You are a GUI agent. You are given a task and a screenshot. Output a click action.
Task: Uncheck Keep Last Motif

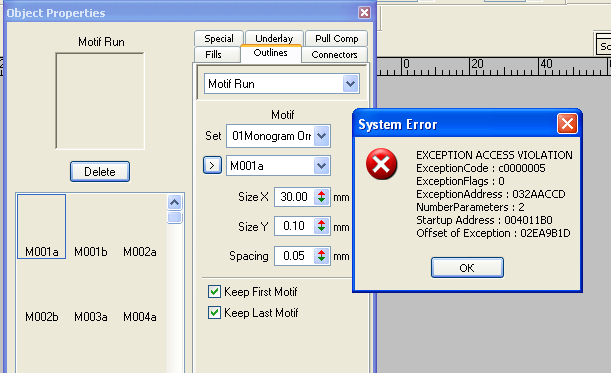[214, 313]
